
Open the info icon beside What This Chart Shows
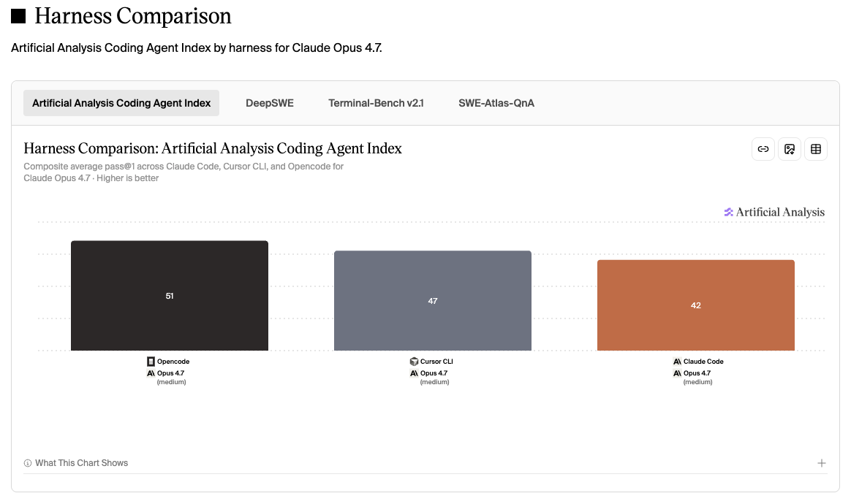[28, 463]
